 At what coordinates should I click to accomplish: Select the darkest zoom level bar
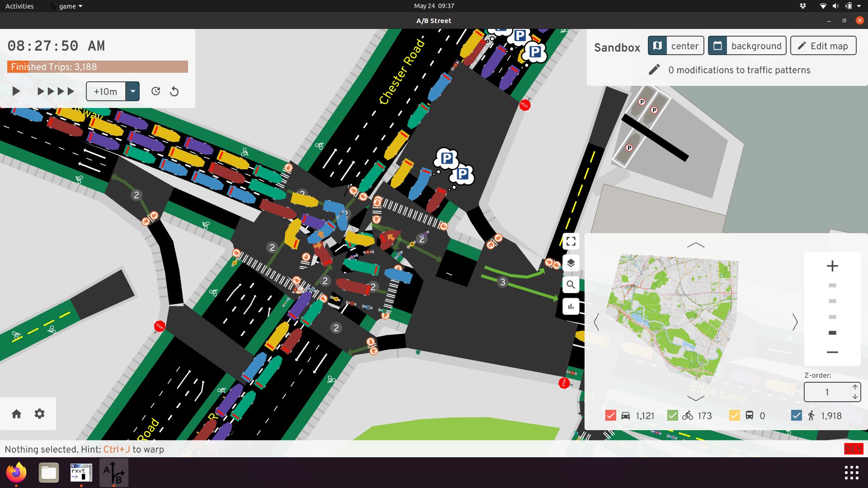[832, 333]
